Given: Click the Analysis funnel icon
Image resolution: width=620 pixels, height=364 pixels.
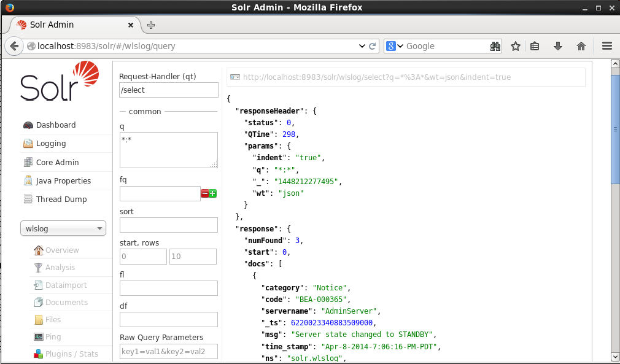Looking at the screenshot, I should coord(38,268).
